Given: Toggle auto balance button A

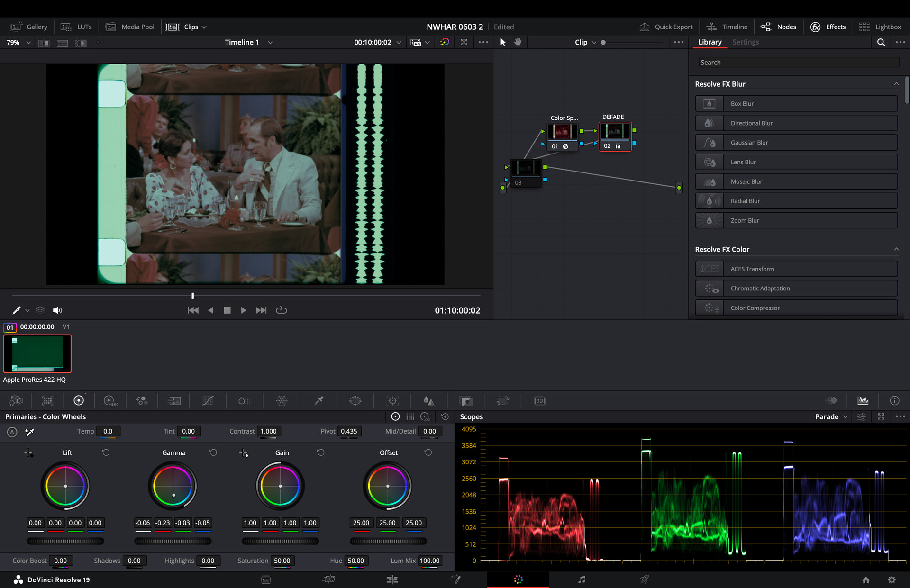Looking at the screenshot, I should [12, 432].
